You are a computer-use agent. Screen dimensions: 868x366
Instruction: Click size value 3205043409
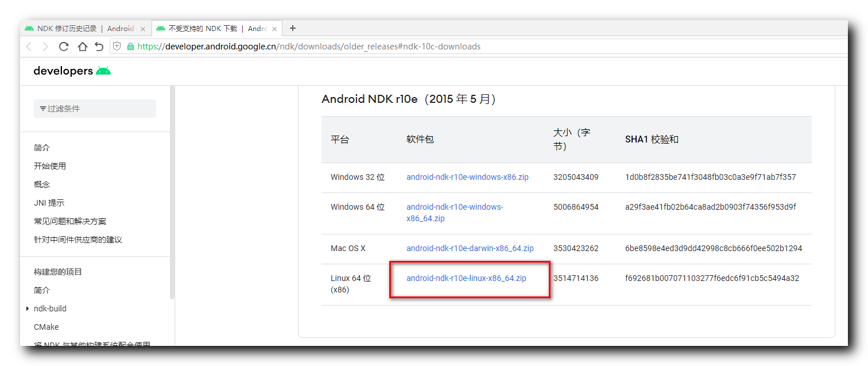pyautogui.click(x=576, y=177)
